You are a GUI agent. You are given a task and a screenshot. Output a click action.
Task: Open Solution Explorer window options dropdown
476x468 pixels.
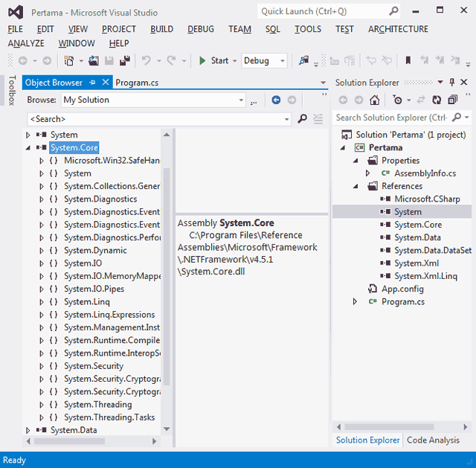point(440,83)
